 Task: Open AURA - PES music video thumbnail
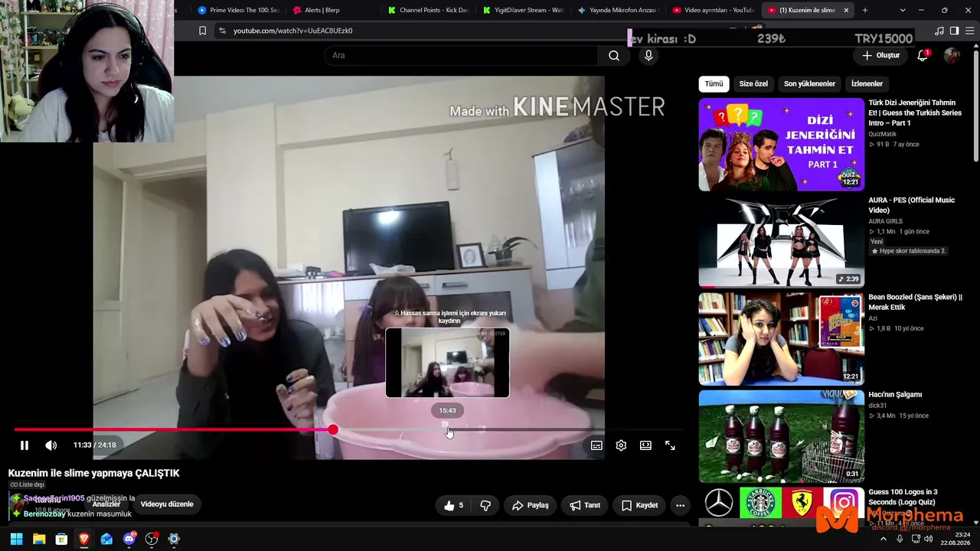coord(781,241)
